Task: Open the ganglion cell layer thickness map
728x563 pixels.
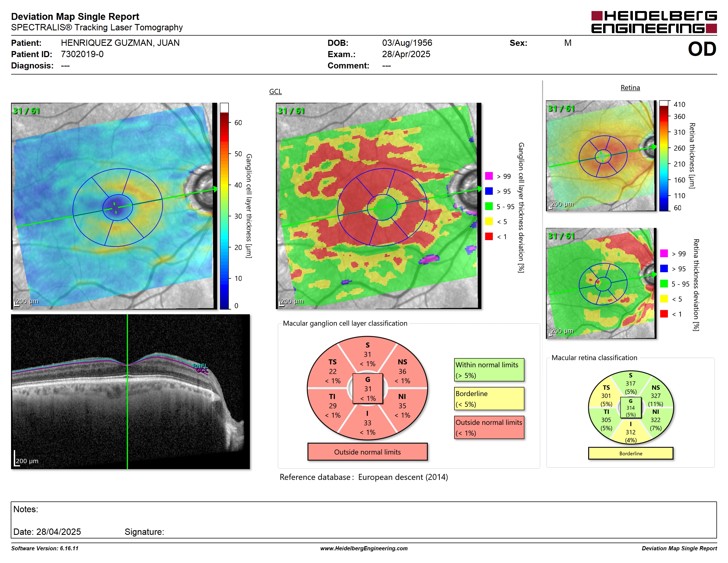Action: (x=114, y=206)
